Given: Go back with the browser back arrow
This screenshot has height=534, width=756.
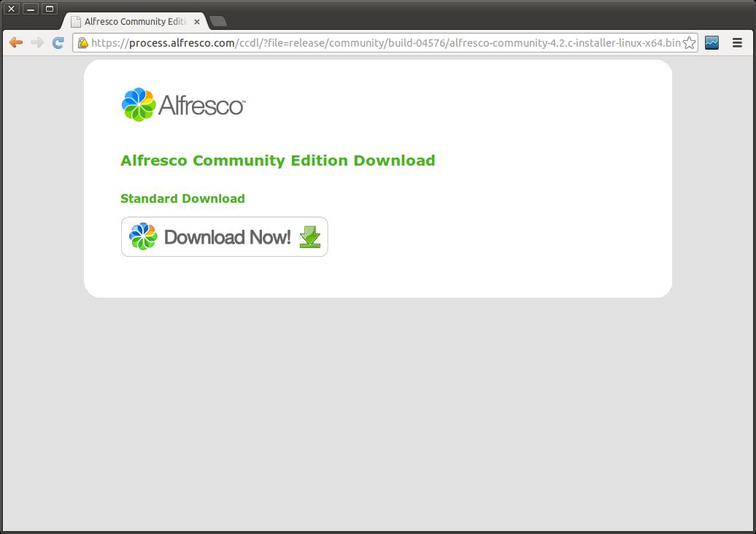Looking at the screenshot, I should tap(16, 43).
